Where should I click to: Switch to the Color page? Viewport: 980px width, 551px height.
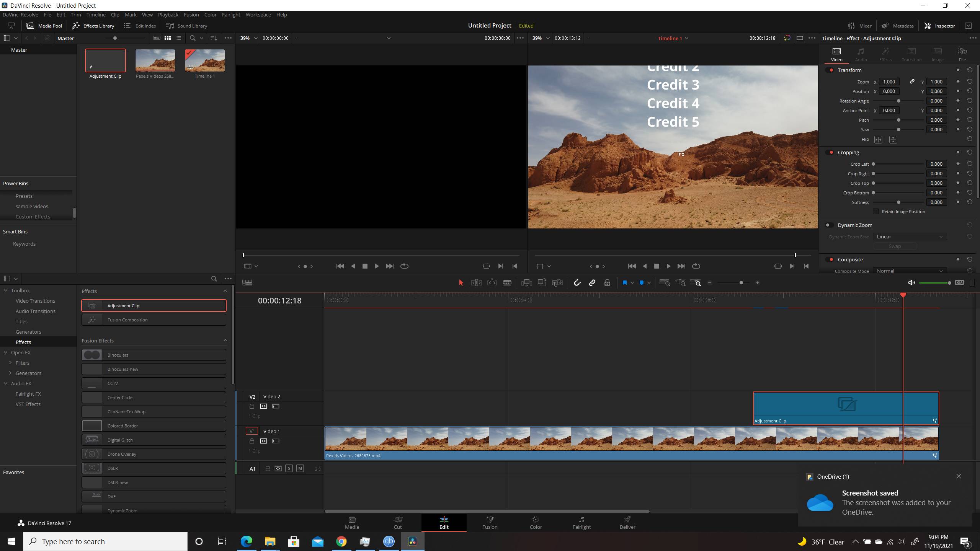pos(536,523)
